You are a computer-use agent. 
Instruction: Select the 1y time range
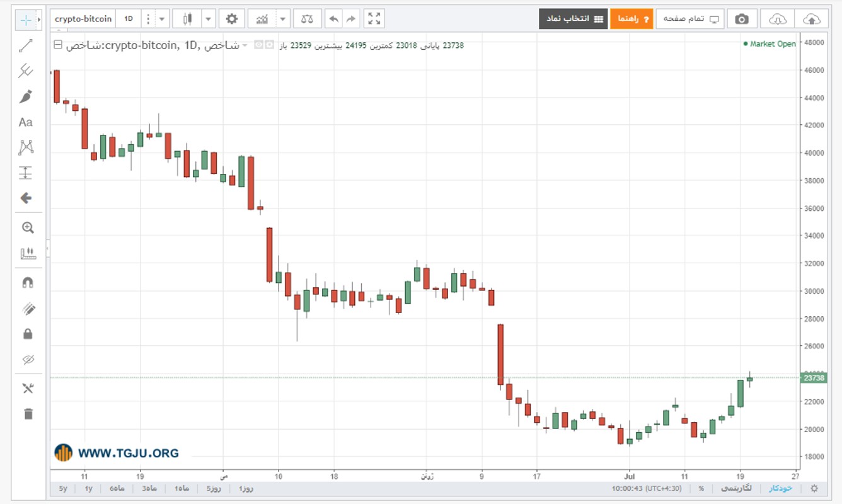(x=88, y=488)
